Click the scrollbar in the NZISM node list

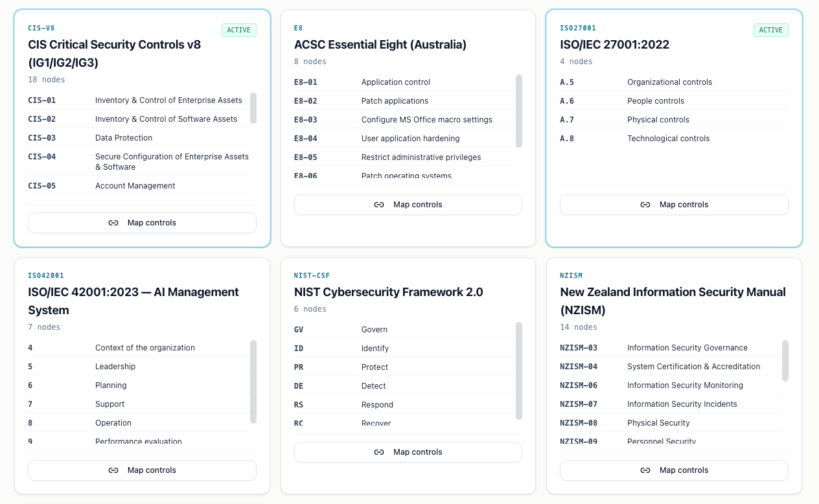[x=785, y=360]
